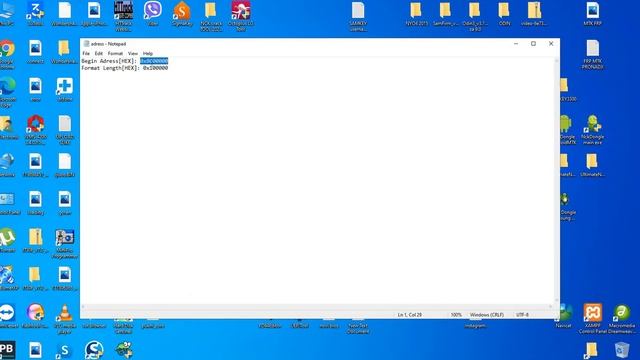The width and height of the screenshot is (640, 360).
Task: Maximize the Notepad window
Action: coord(533,44)
